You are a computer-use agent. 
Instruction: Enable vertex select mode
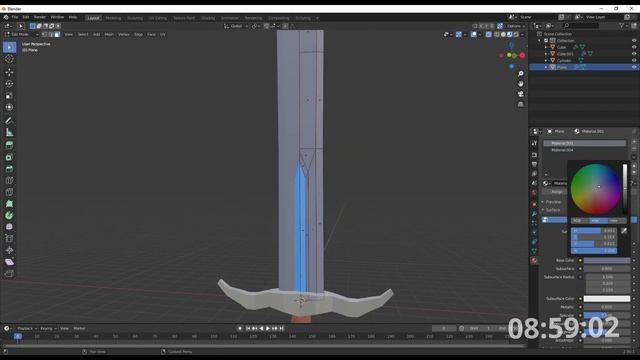(44, 35)
